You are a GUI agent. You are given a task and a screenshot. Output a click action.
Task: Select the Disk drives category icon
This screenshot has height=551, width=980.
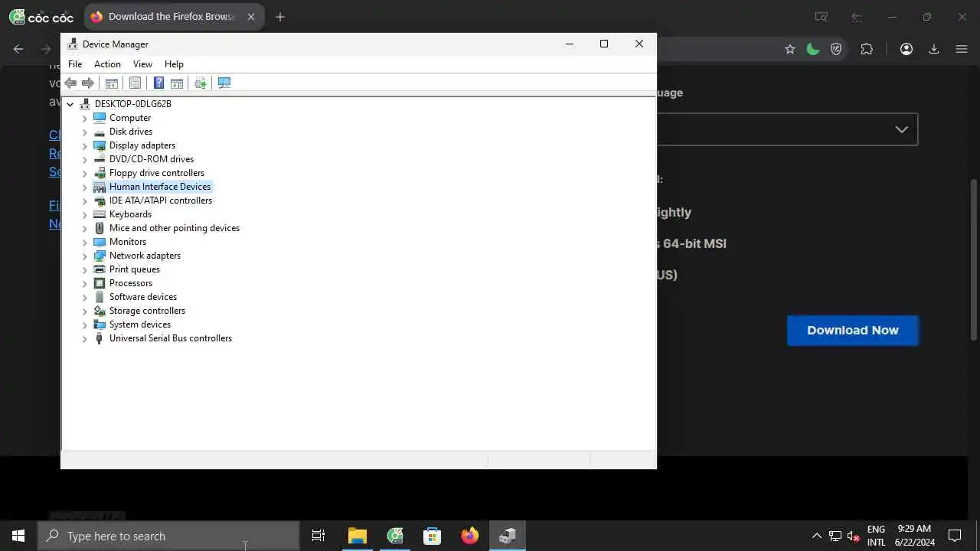100,132
